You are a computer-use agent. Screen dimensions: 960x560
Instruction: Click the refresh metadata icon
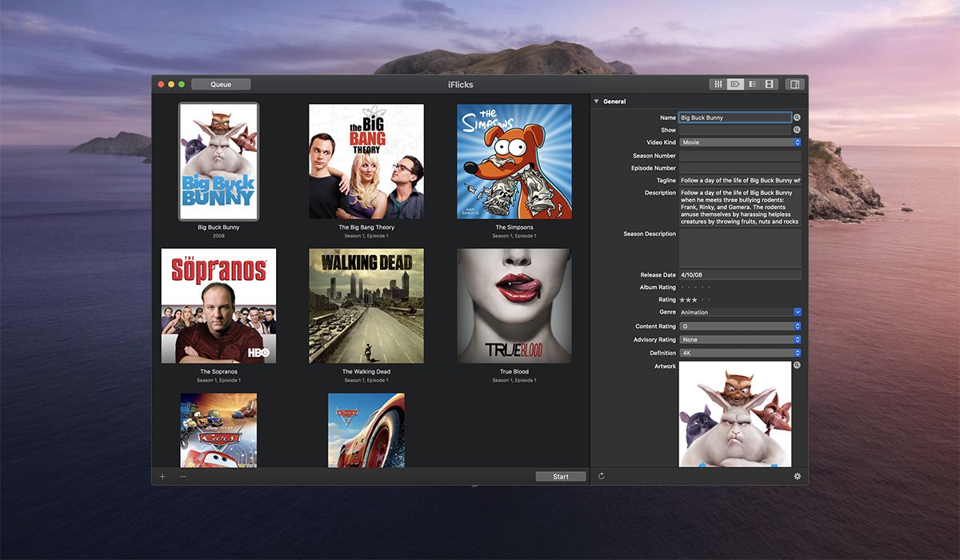click(602, 477)
